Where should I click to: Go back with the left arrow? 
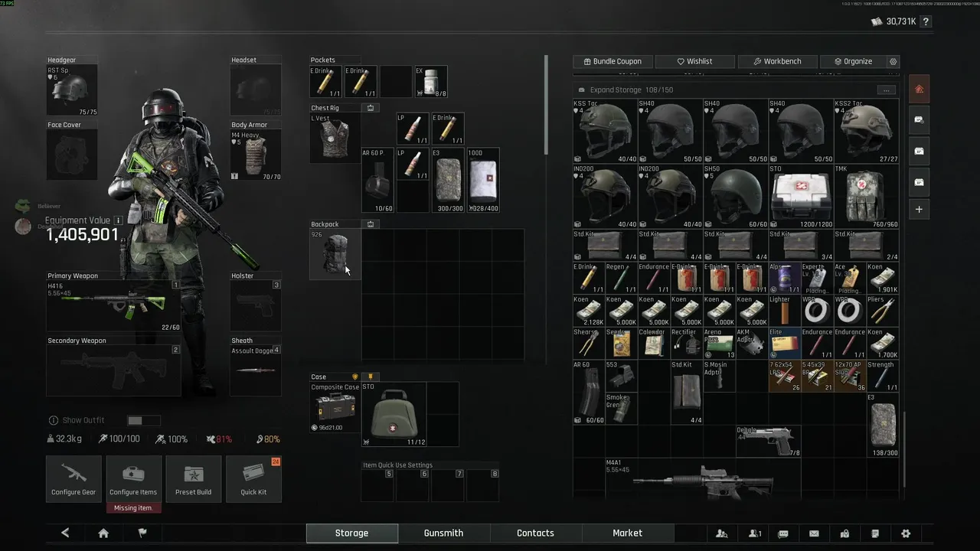coord(65,533)
